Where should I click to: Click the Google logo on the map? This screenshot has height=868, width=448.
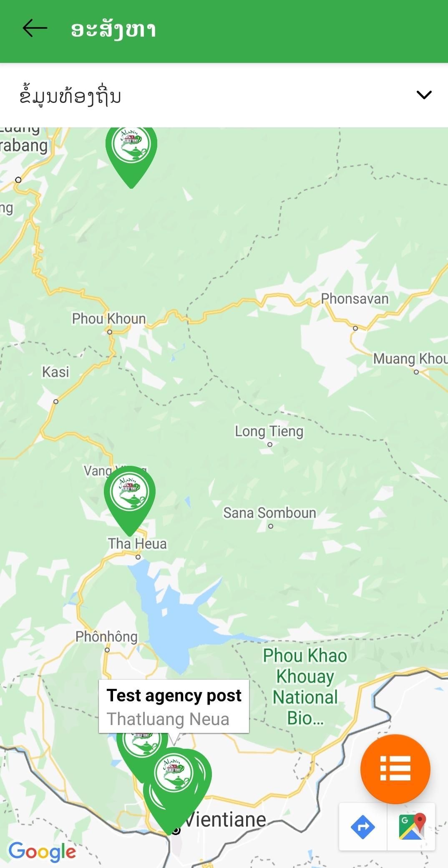point(43,851)
